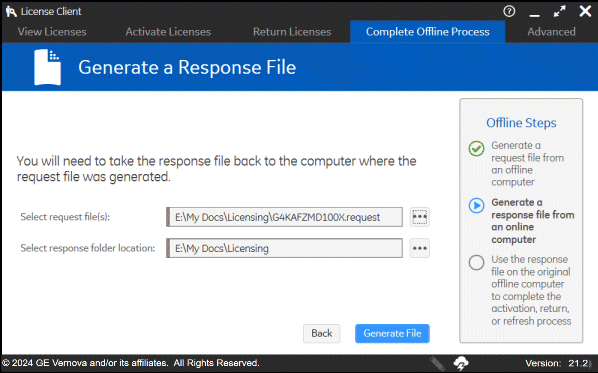Click the Generate File button
The height and width of the screenshot is (373, 598).
click(392, 333)
